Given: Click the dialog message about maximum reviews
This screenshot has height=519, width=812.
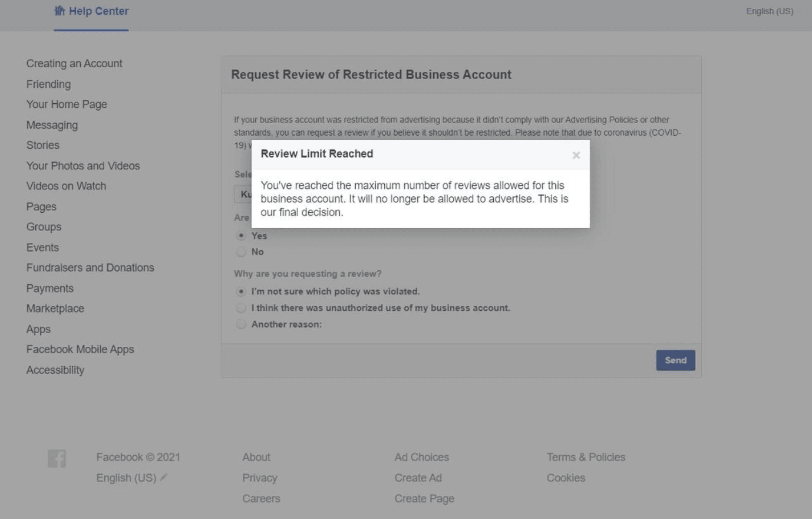Looking at the screenshot, I should point(414,199).
